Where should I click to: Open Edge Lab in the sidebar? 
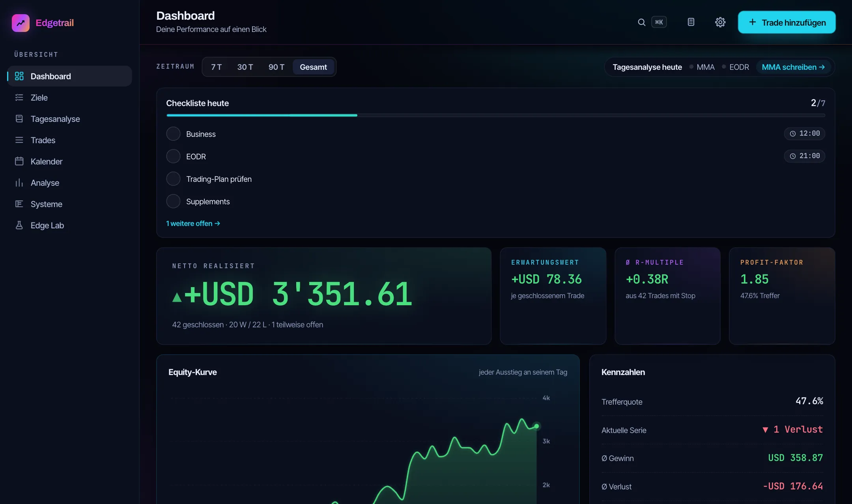[x=69, y=225]
